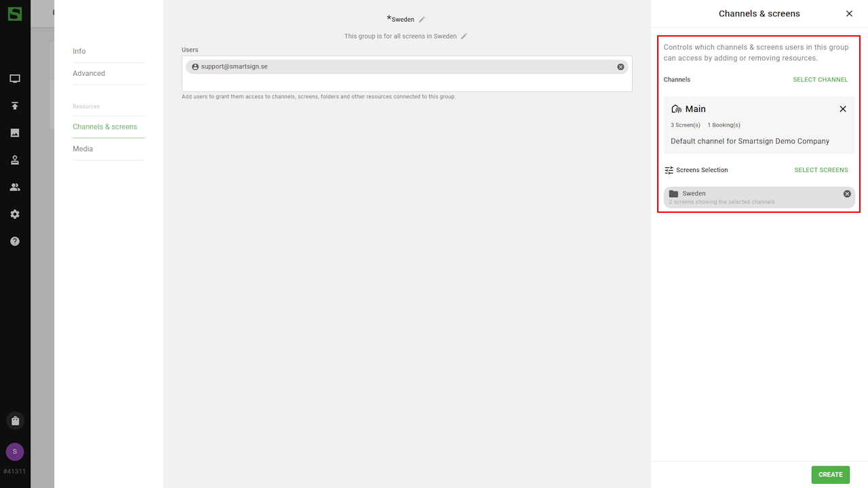
Task: Click the shopping bag icon
Action: point(15,421)
